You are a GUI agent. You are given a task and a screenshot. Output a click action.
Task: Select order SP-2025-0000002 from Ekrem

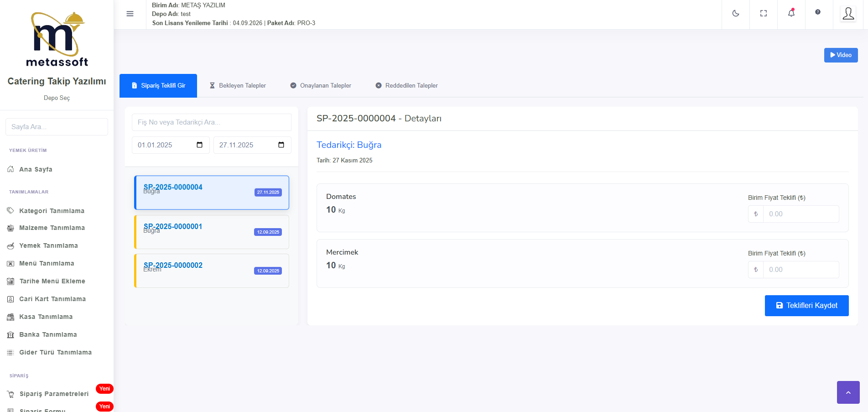(212, 271)
